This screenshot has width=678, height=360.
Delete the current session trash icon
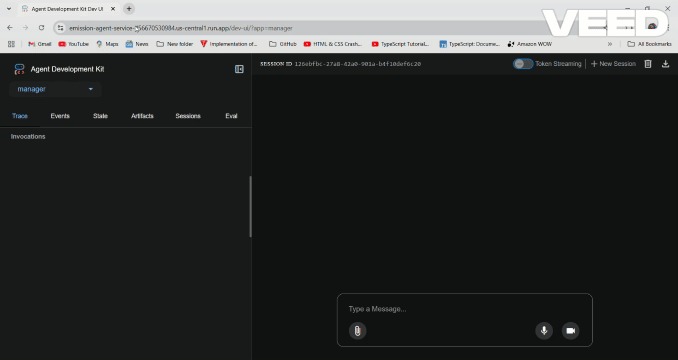coord(648,64)
